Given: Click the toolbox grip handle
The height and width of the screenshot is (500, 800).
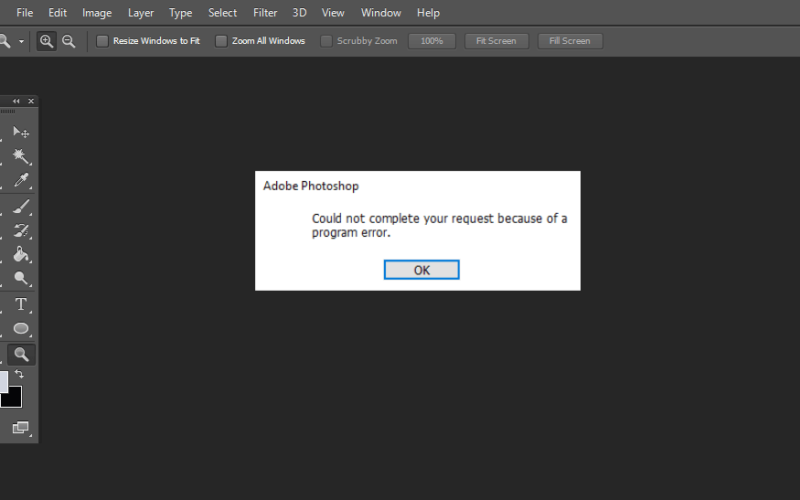Looking at the screenshot, I should pos(8,111).
